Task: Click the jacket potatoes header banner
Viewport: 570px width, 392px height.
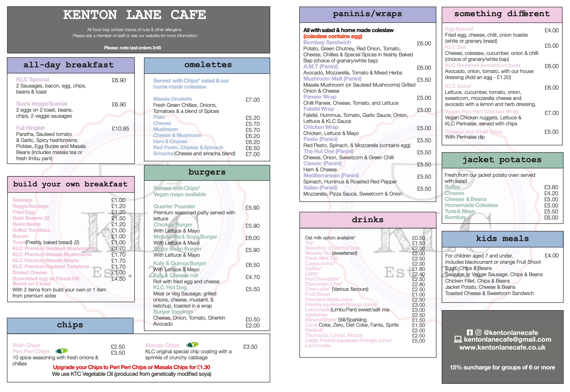Action: coord(502,160)
